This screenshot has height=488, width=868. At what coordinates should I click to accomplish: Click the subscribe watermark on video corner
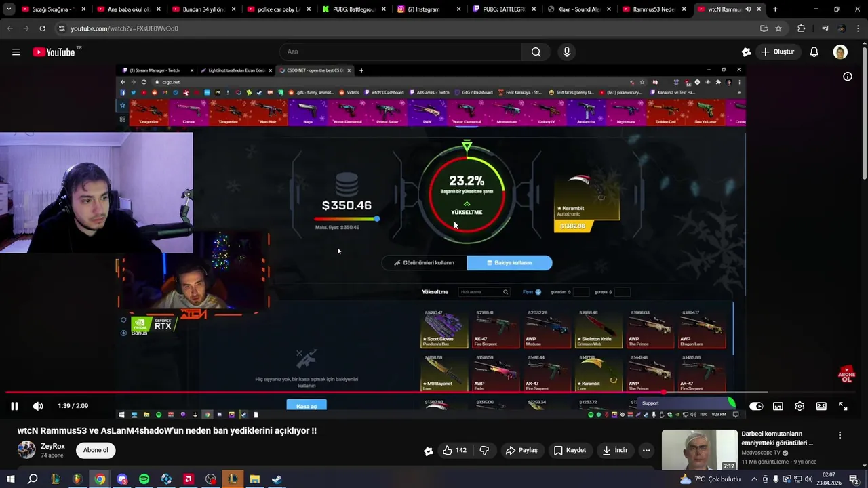pos(846,375)
